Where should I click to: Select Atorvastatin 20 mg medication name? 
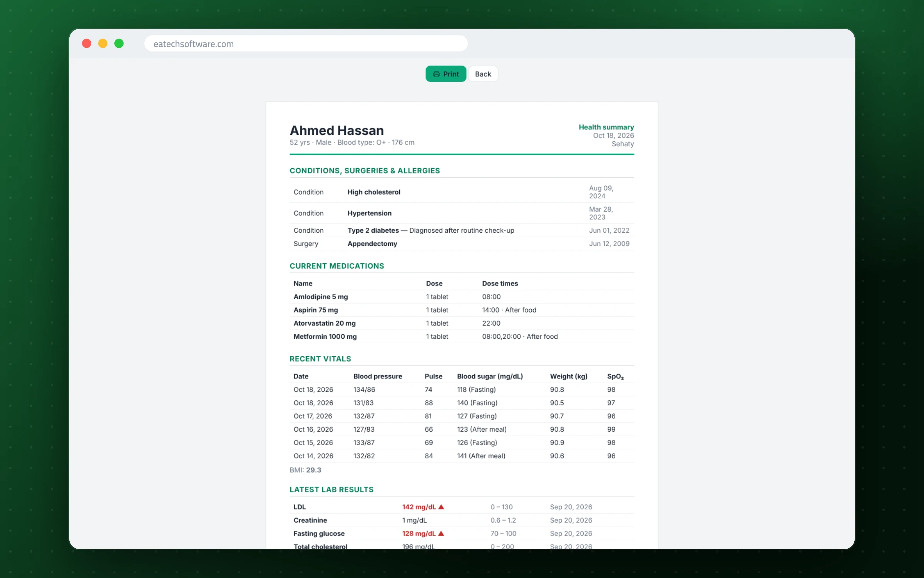pyautogui.click(x=325, y=323)
